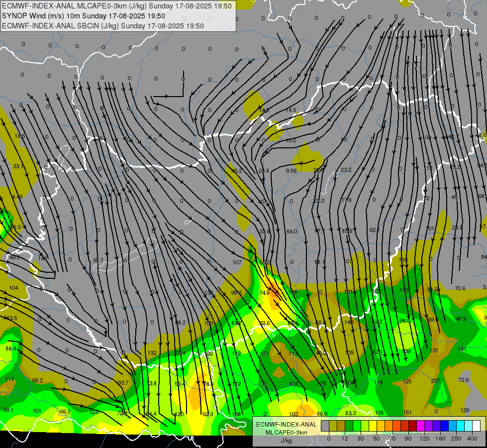Click the map value 23.2
The image size is (487, 448).
346,170
